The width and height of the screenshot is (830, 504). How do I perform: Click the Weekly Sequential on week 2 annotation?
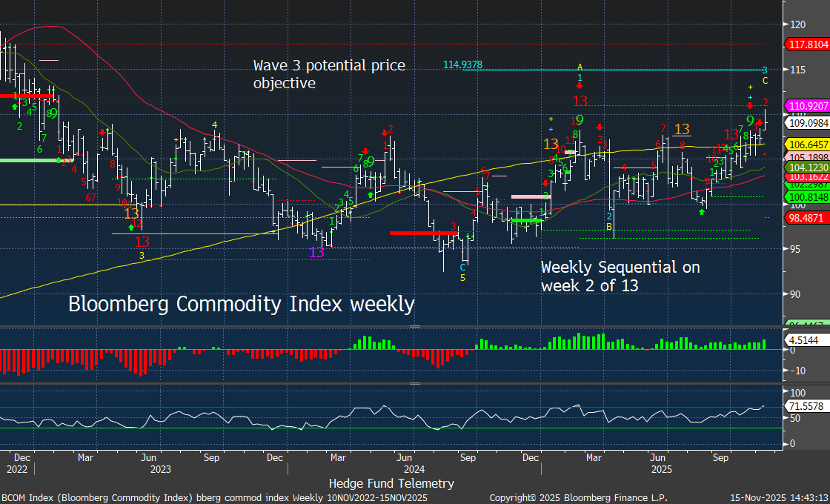tap(620, 276)
